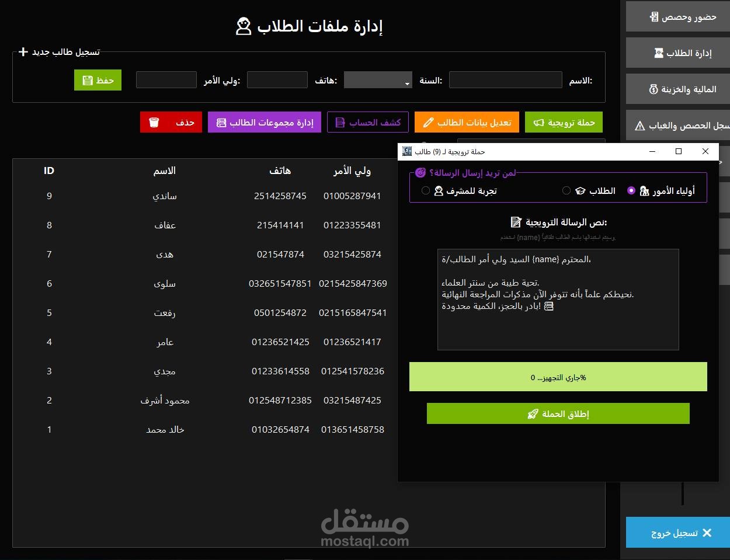
Task: Select the trash icon on the حذف button
Action: [155, 122]
